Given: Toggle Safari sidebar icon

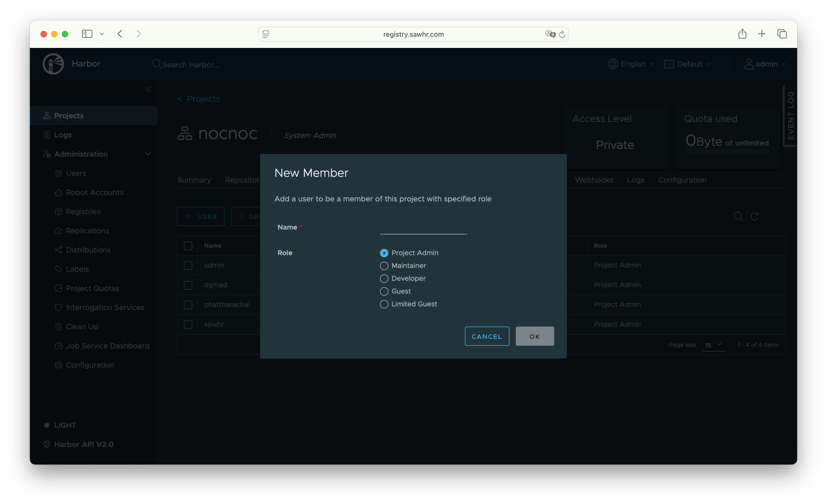Looking at the screenshot, I should point(87,34).
